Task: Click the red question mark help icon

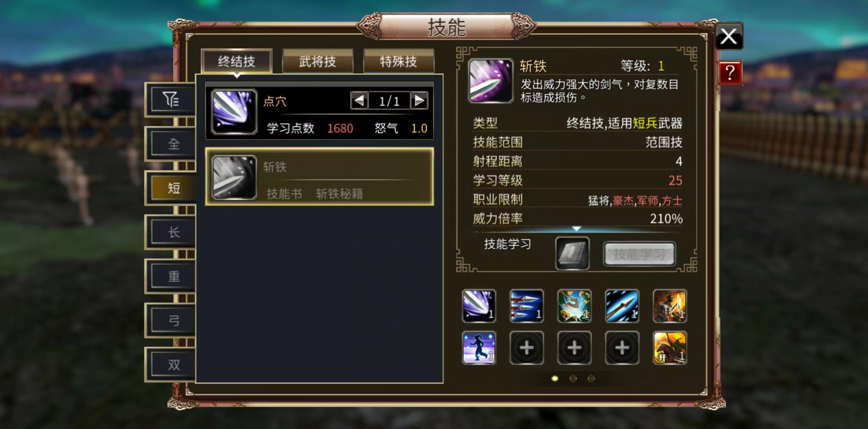Action: point(730,73)
